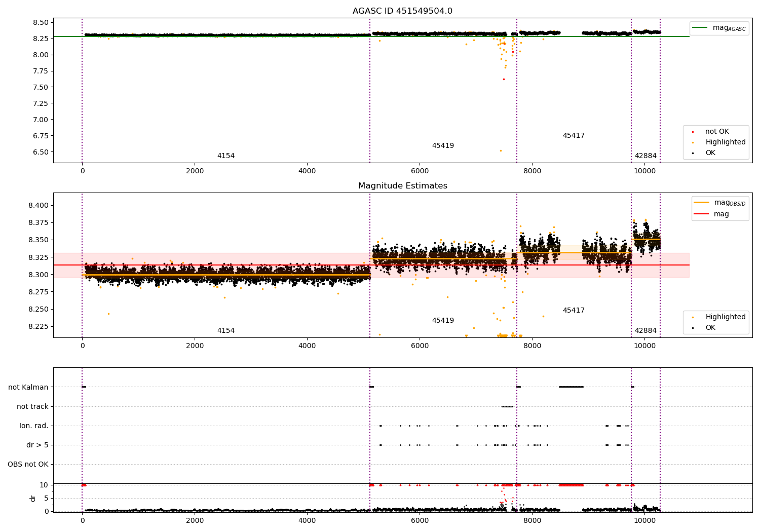Click "45417" label in Magnitude Estimates plot

(574, 311)
